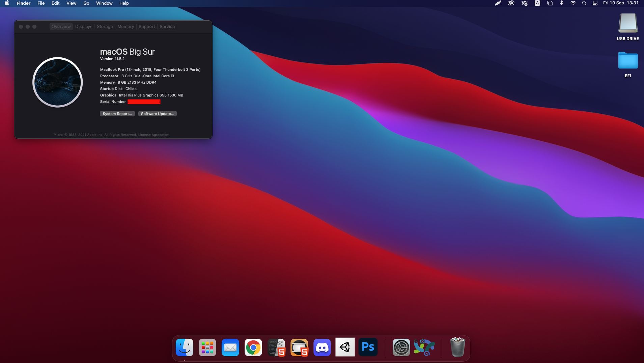
Task: Click the 'MacBook Pro (13-inch, 2018...' model line
Action: click(150, 69)
